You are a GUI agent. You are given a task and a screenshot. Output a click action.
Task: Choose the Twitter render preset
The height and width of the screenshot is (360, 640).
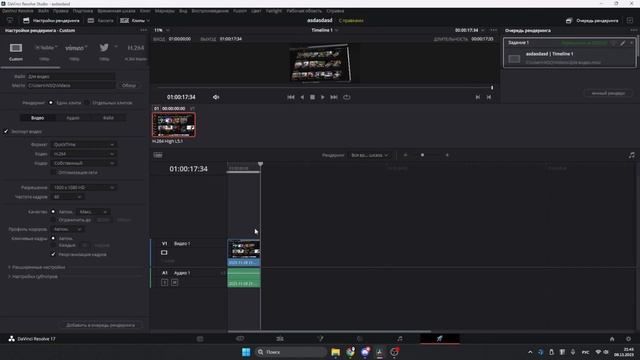point(104,48)
